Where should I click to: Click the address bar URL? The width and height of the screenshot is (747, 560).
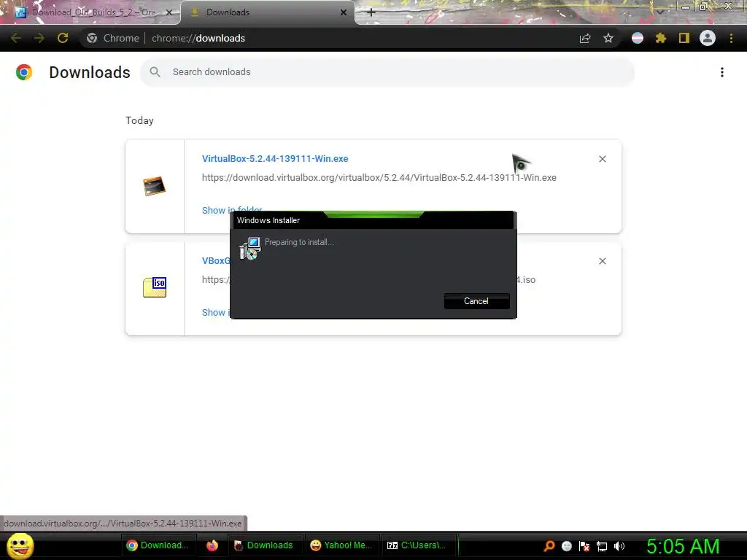198,38
